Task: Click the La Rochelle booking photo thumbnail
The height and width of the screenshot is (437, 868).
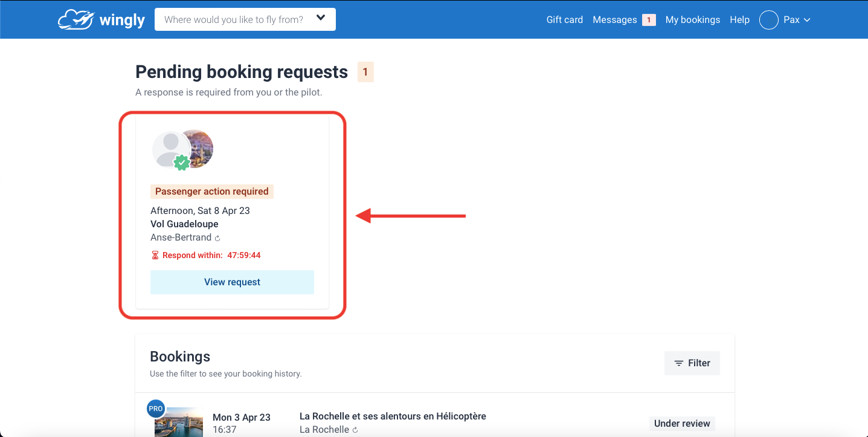Action: pyautogui.click(x=179, y=422)
